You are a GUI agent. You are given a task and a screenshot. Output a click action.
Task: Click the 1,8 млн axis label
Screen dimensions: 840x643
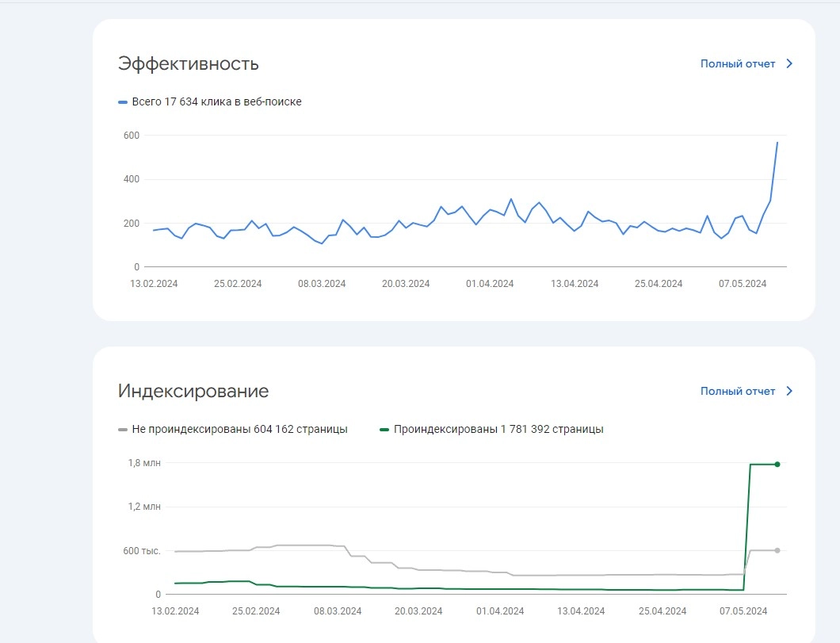click(x=144, y=463)
